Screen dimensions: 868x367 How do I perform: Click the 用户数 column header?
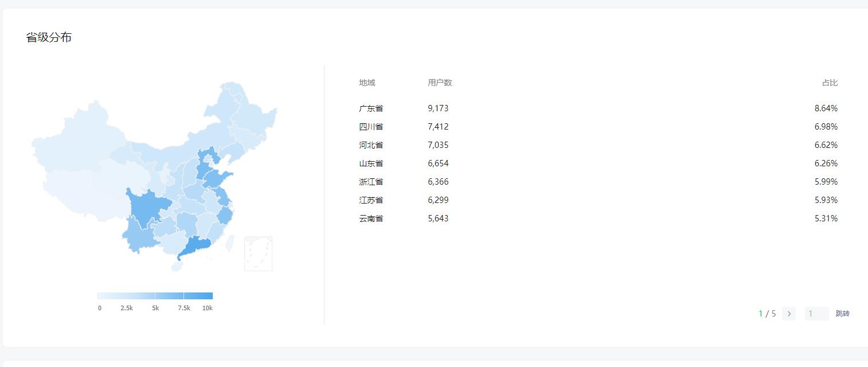pos(440,83)
